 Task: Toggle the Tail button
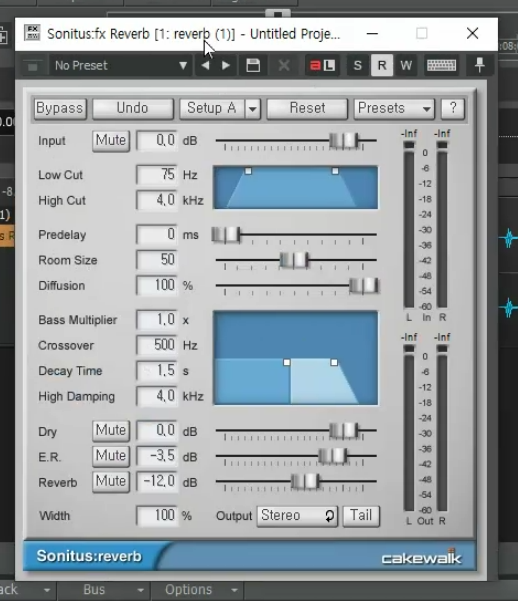tap(361, 516)
